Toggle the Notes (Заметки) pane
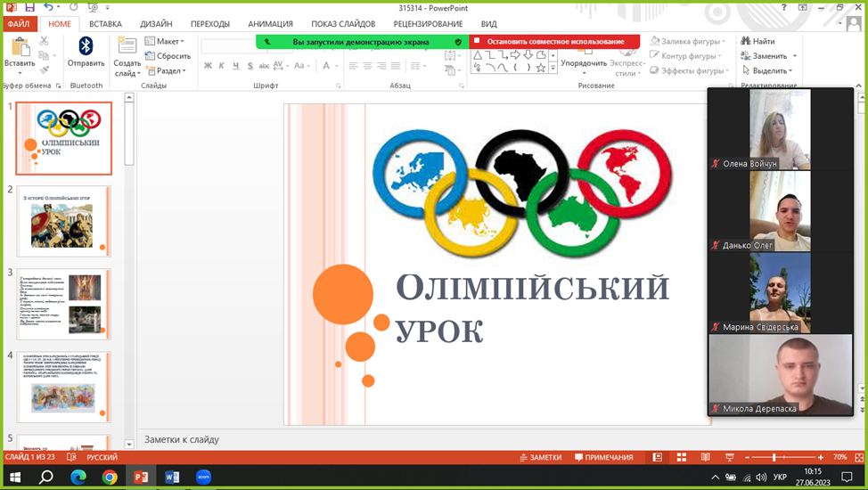The height and width of the screenshot is (490, 868). [x=540, y=457]
